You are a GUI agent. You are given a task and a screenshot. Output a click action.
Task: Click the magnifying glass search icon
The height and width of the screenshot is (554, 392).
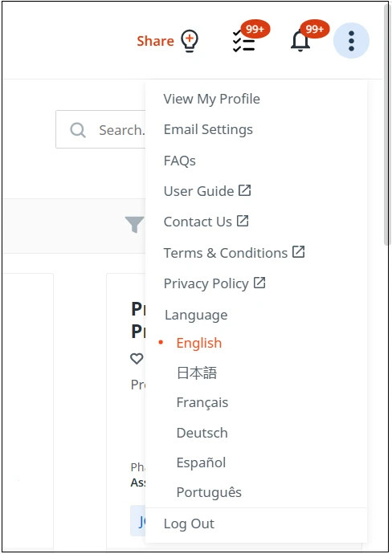[x=78, y=130]
